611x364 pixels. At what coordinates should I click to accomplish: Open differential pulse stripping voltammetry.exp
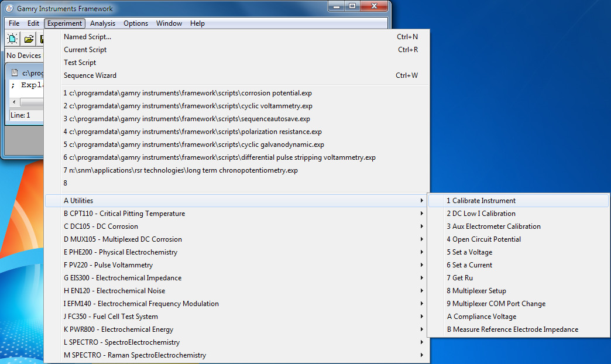[x=237, y=157]
